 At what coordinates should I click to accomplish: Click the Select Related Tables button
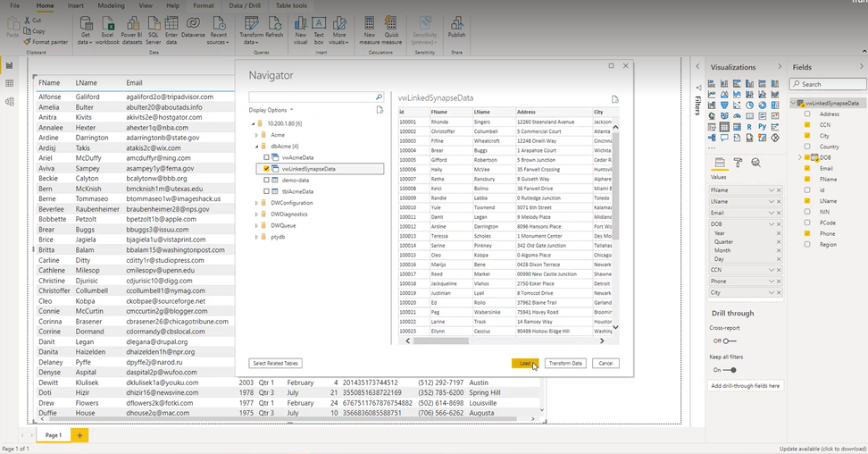[275, 363]
